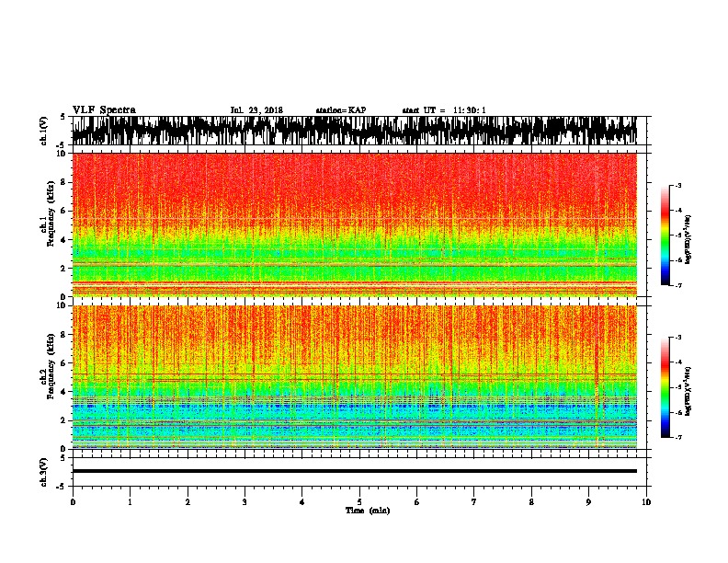Click the time axis tick label "4"

click(x=302, y=501)
